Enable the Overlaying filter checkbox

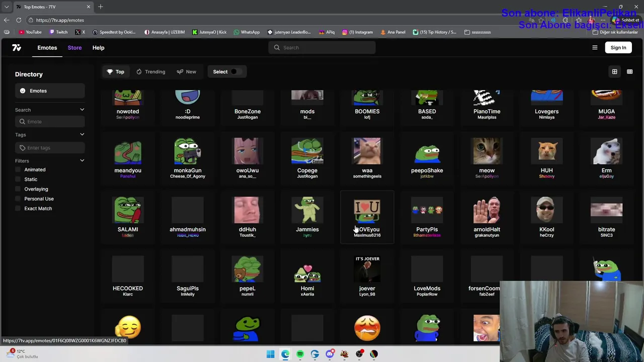[x=18, y=189]
